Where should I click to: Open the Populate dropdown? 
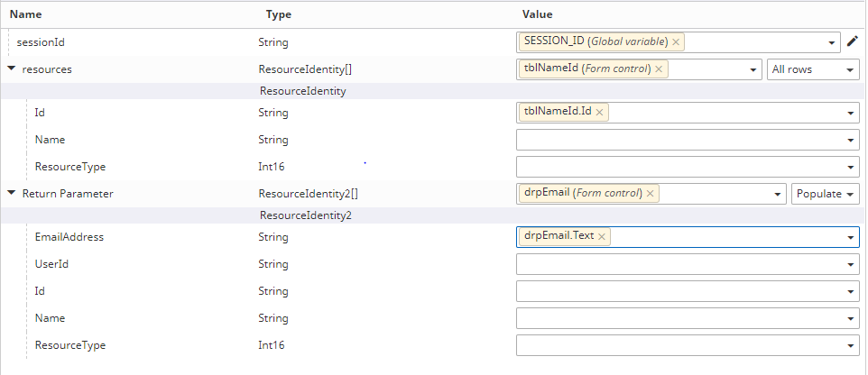click(x=825, y=194)
